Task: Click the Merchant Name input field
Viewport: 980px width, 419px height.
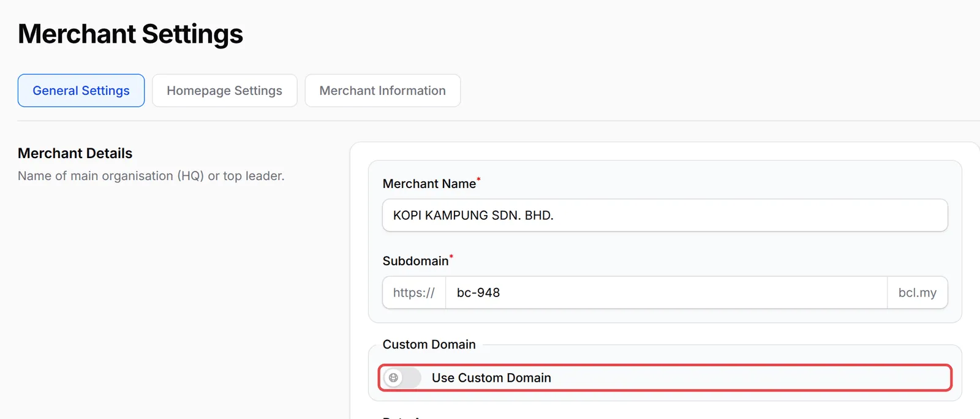Action: point(665,215)
